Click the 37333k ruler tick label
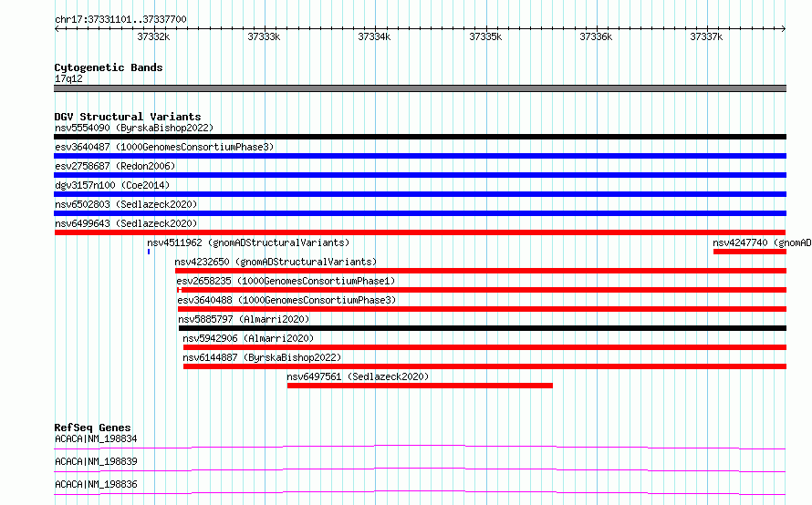The image size is (812, 505). (264, 36)
